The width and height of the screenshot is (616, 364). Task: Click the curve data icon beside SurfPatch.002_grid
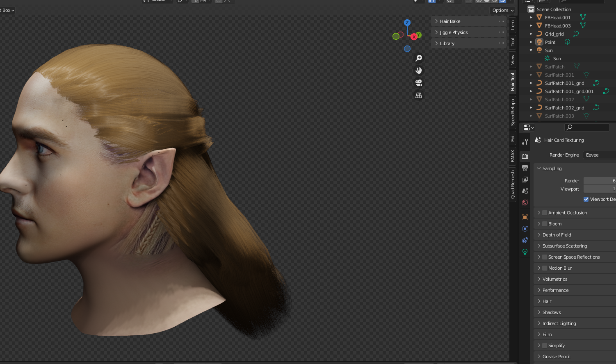(596, 107)
